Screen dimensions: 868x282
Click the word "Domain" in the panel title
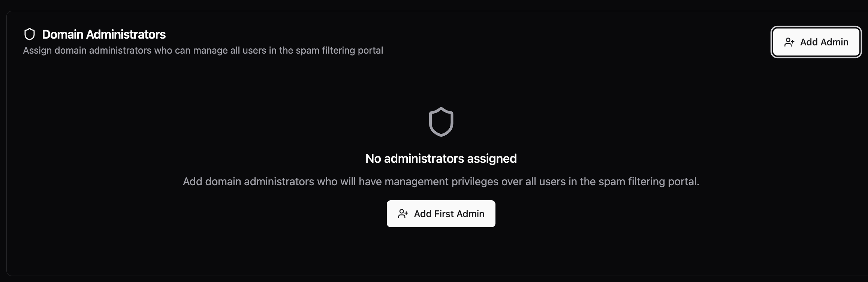(63, 34)
